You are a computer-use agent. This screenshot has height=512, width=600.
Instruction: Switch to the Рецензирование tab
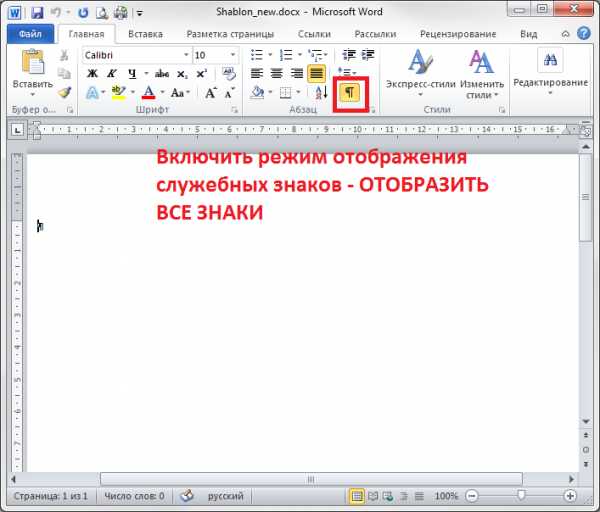pos(458,34)
